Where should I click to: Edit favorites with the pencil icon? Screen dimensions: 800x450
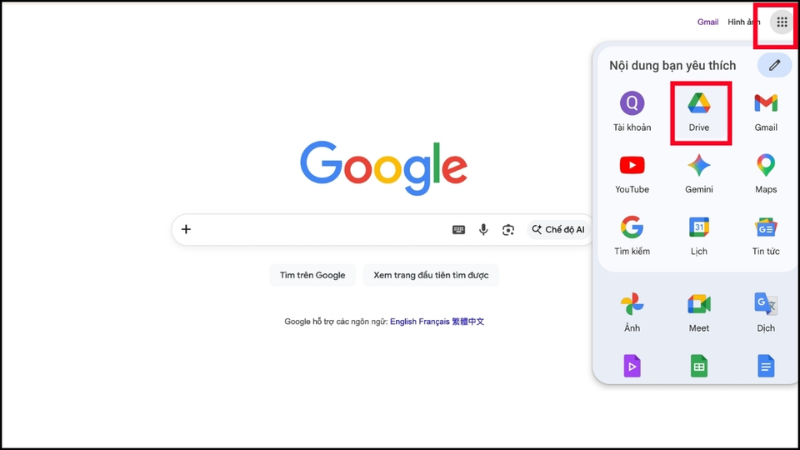point(774,65)
